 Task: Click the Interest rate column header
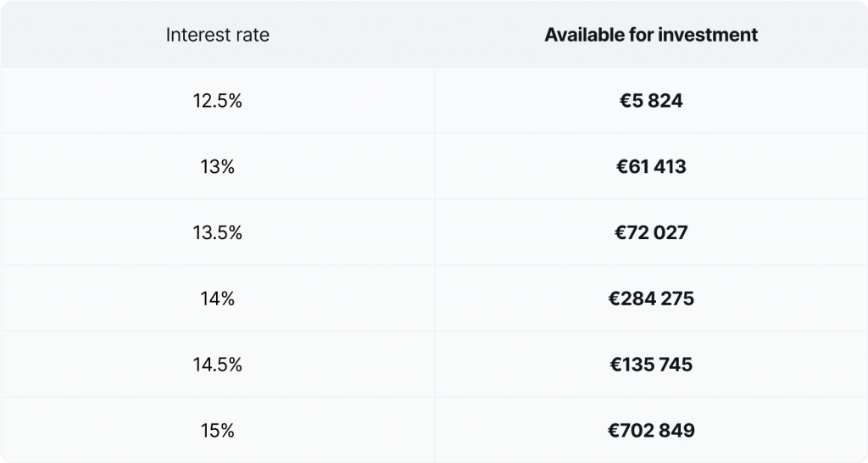tap(218, 35)
